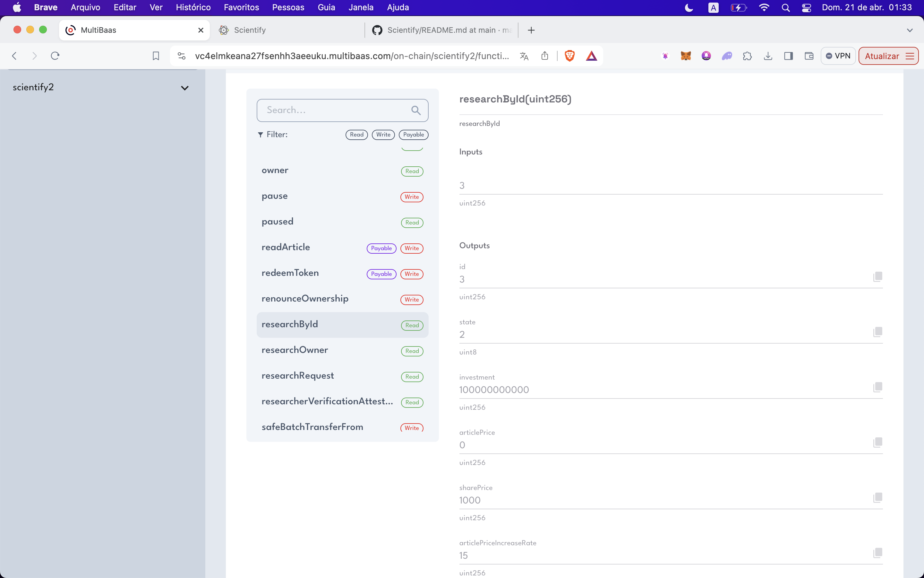This screenshot has width=924, height=578.
Task: Open the Favoritos menu
Action: click(x=241, y=8)
